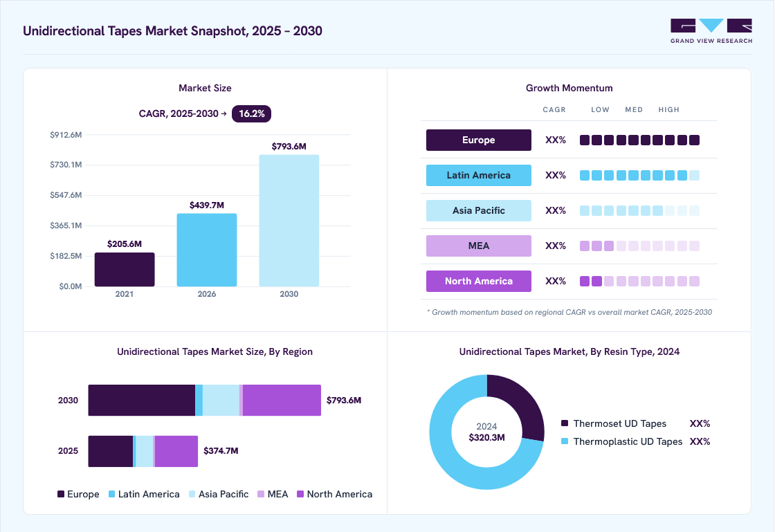Click North America legend swatch

pyautogui.click(x=300, y=494)
